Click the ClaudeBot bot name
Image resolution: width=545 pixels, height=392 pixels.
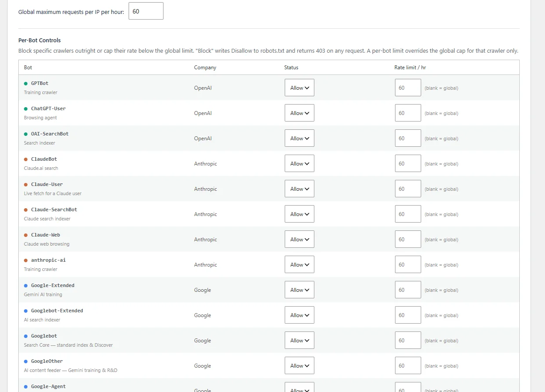44,159
